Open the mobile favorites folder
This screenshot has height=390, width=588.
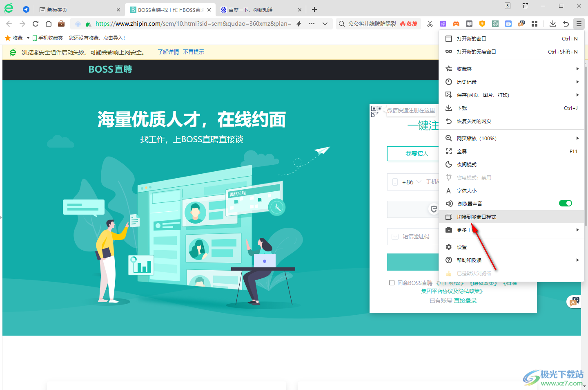pyautogui.click(x=48, y=38)
